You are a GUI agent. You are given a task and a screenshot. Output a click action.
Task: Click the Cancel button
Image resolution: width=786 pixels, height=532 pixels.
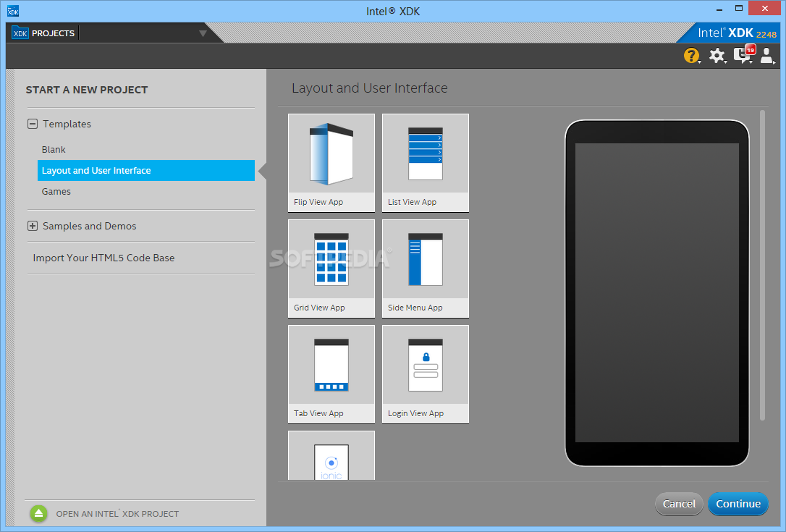(x=679, y=504)
